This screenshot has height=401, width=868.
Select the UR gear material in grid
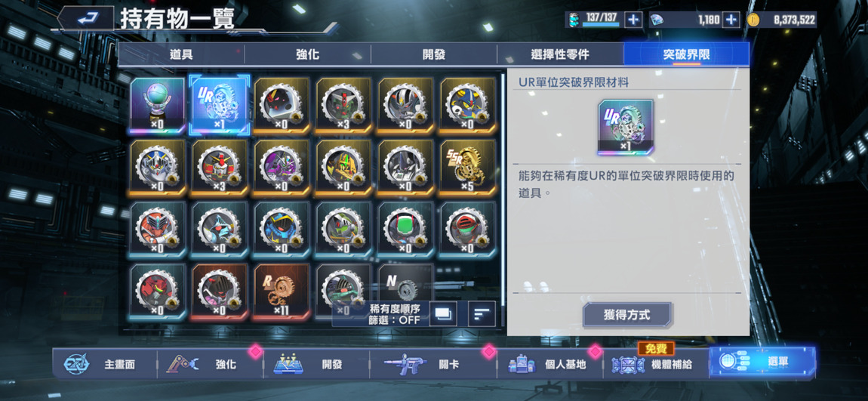click(219, 105)
